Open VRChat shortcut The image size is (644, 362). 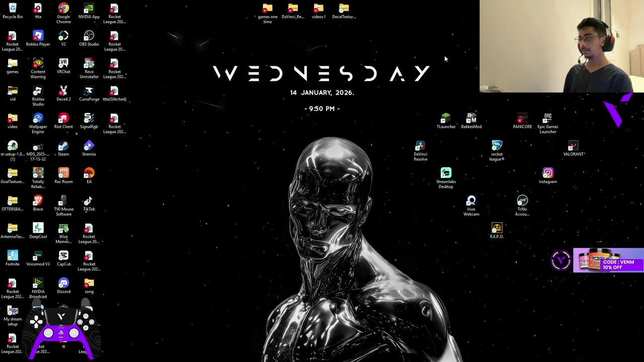(63, 66)
